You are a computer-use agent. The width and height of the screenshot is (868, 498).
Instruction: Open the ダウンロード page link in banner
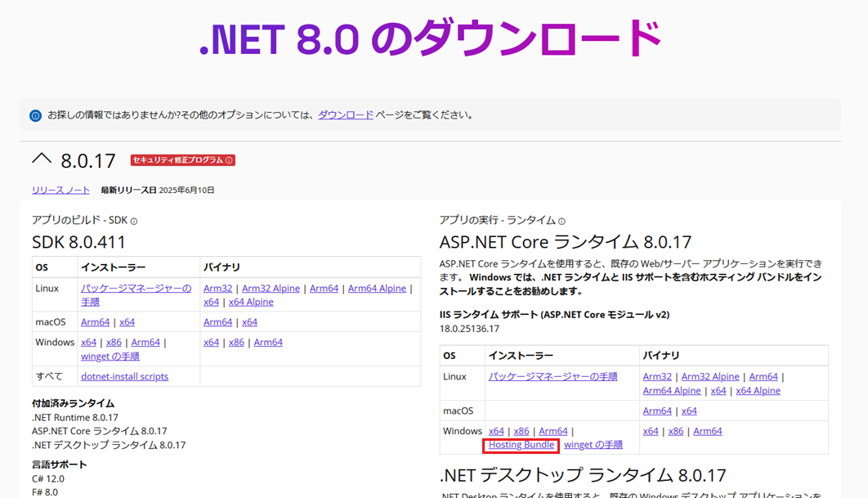pos(346,115)
